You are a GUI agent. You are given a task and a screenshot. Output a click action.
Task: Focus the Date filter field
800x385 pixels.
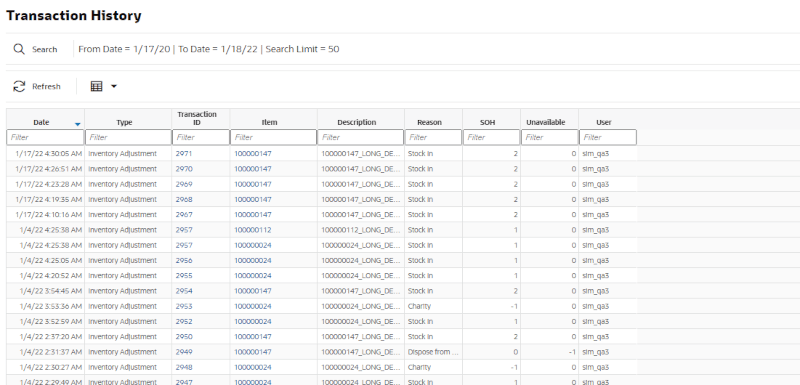(x=45, y=137)
